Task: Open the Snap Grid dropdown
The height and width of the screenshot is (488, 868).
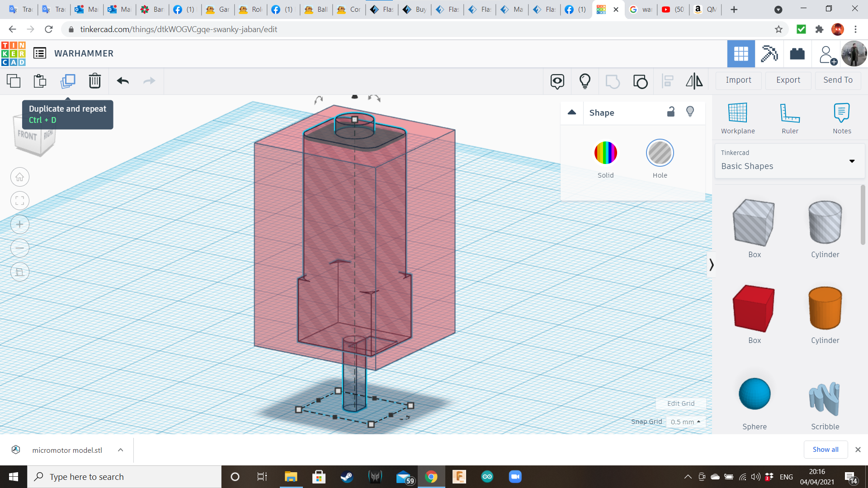Action: coord(685,422)
